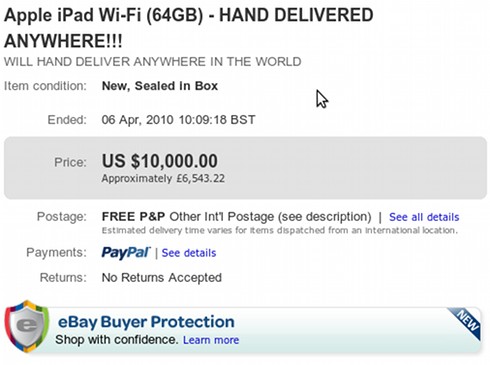Viewport: 490px width, 365px height.
Task: Click the Returns label
Action: [63, 277]
